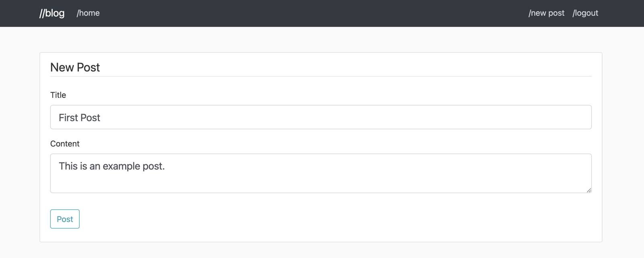The image size is (644, 258).
Task: Click the //blog logo in the navbar
Action: tap(52, 13)
